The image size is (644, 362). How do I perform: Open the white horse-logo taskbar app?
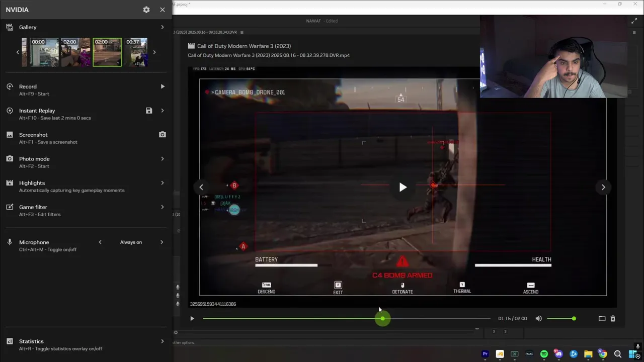tap(500, 354)
